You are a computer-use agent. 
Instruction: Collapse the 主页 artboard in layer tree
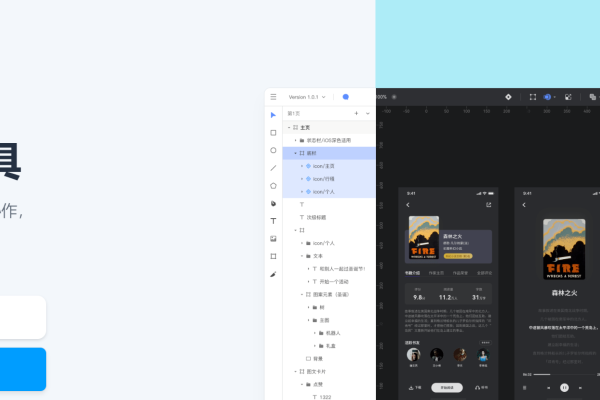(x=289, y=127)
